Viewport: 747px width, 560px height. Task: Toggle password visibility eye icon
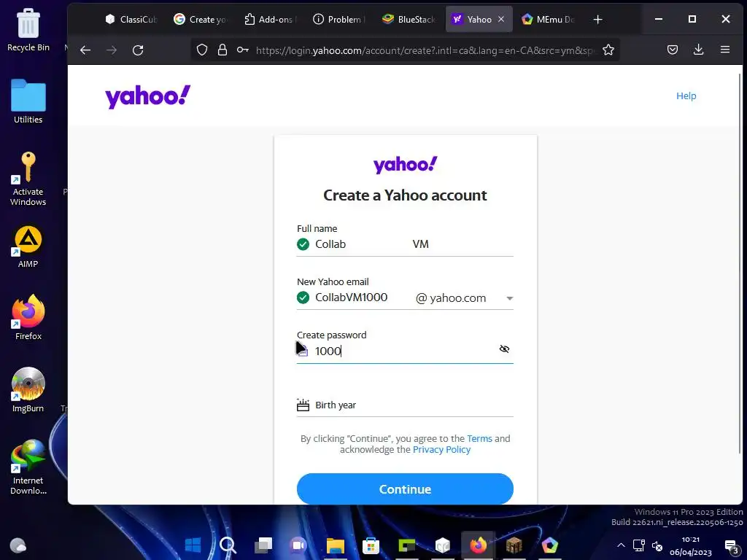coord(504,349)
